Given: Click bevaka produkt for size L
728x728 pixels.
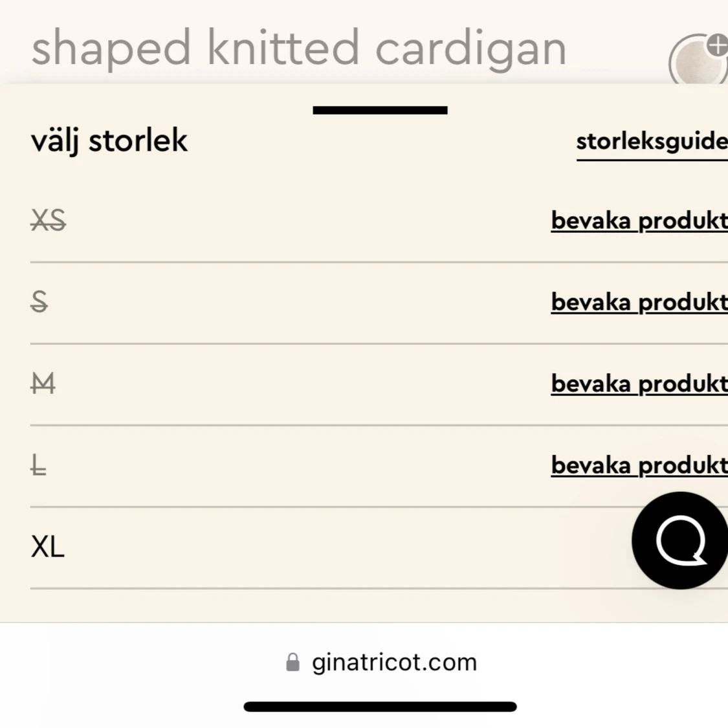Looking at the screenshot, I should [x=639, y=465].
